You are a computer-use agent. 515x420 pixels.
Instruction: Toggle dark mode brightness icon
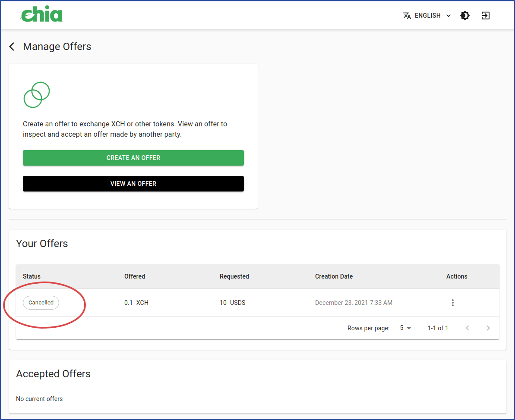point(465,16)
